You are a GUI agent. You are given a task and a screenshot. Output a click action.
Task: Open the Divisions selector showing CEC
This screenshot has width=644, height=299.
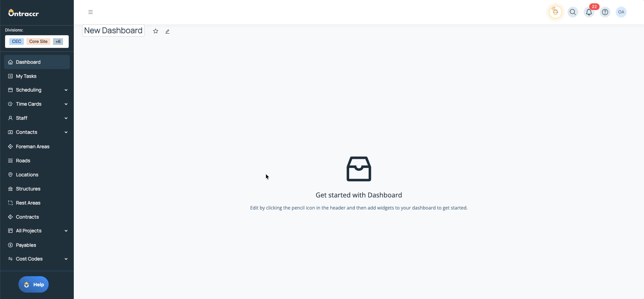pyautogui.click(x=37, y=42)
